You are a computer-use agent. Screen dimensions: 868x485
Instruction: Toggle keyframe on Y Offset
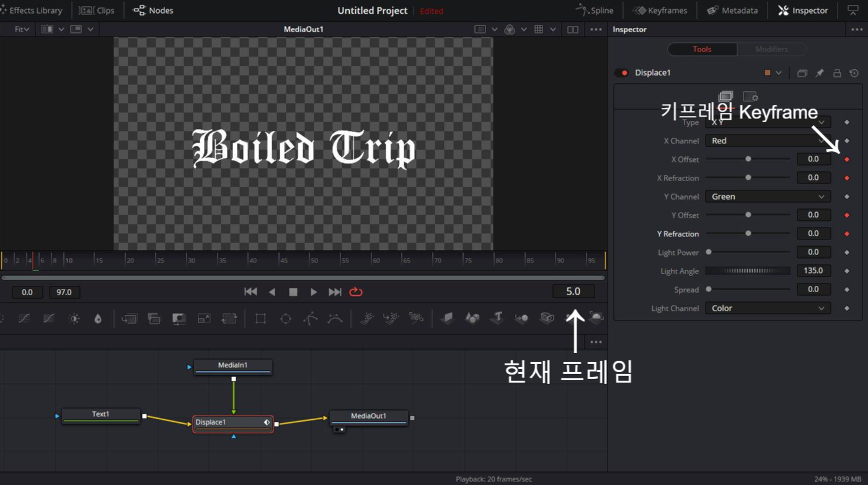[x=847, y=215]
